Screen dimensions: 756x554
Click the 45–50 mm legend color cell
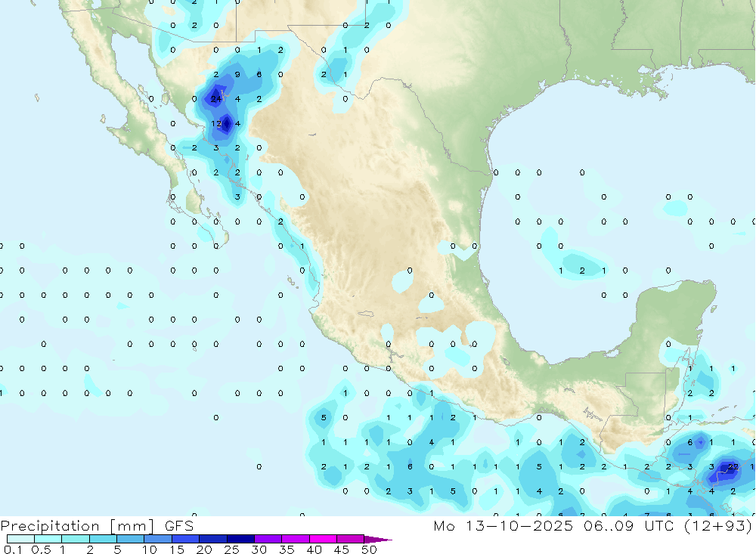click(x=350, y=539)
